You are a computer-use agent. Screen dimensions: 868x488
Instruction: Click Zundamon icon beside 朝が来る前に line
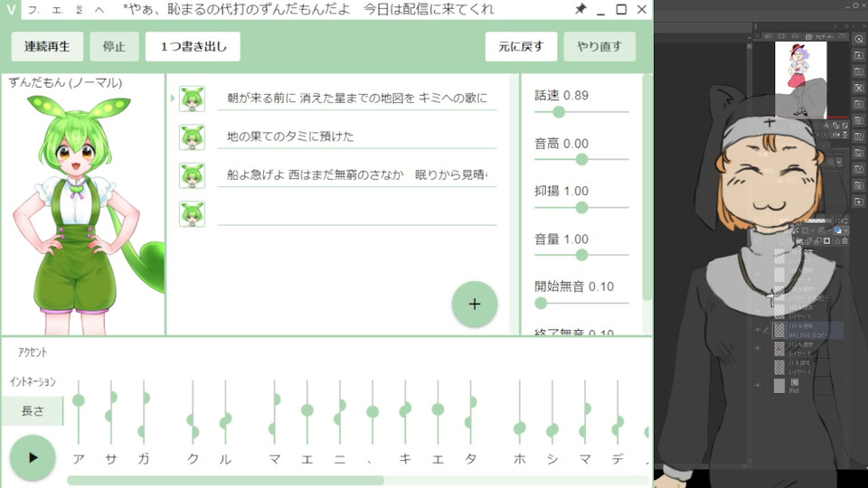tap(192, 99)
